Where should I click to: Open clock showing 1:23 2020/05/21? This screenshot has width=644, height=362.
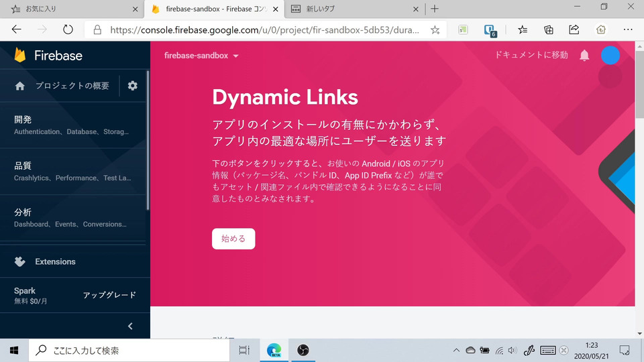(x=592, y=350)
